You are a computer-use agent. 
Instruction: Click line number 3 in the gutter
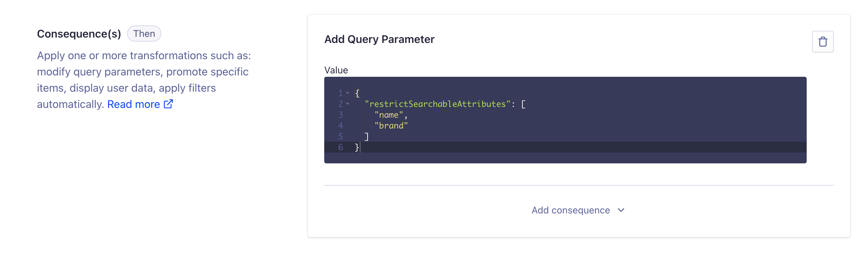pyautogui.click(x=340, y=115)
